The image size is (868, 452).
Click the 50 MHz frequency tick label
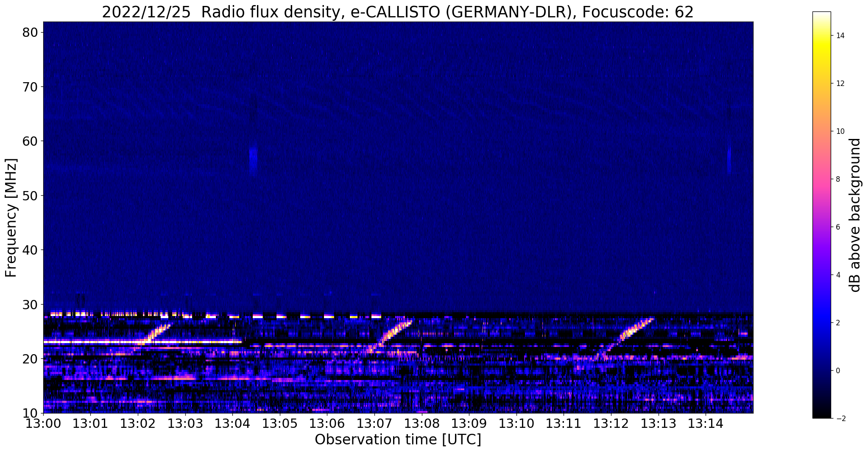click(31, 196)
